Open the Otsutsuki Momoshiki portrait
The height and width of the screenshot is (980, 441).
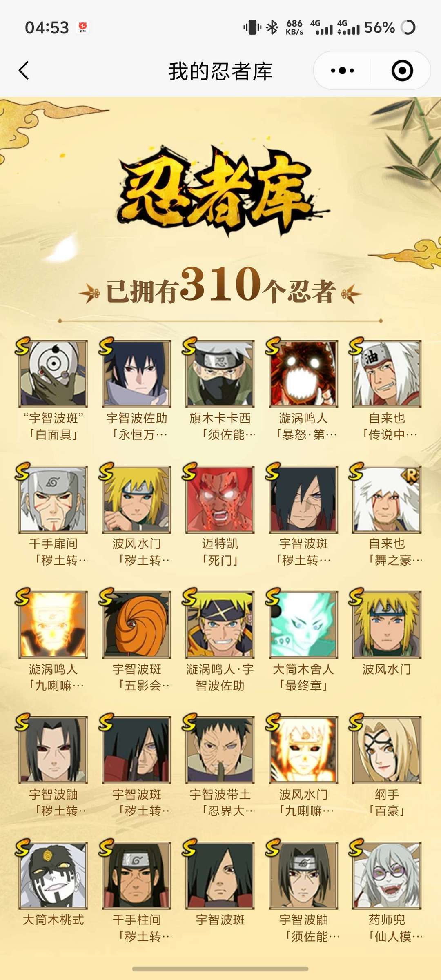tap(53, 875)
